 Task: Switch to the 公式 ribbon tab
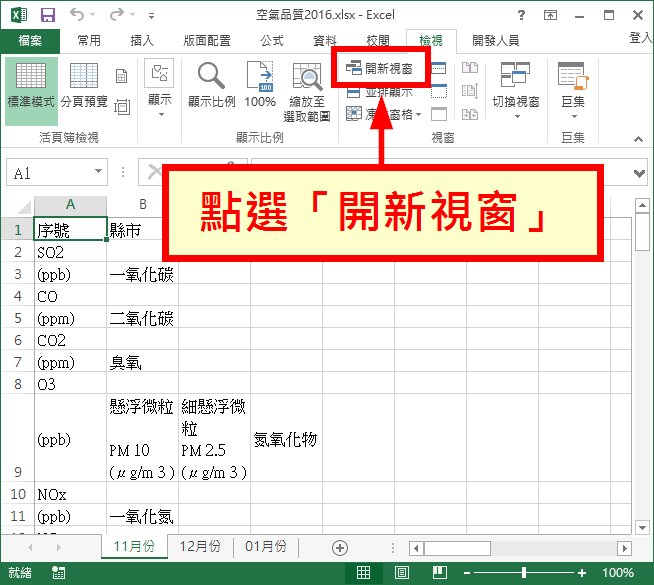(272, 41)
